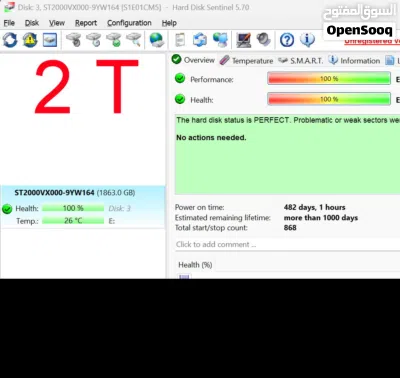This screenshot has height=378, width=400.
Task: Click the '(1863.0 GB)' capacity text
Action: 116,193
